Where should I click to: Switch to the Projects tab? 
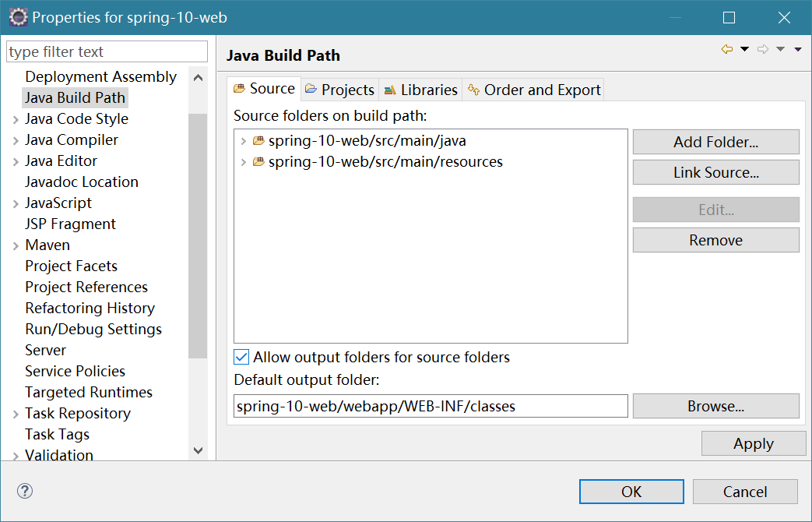click(339, 90)
